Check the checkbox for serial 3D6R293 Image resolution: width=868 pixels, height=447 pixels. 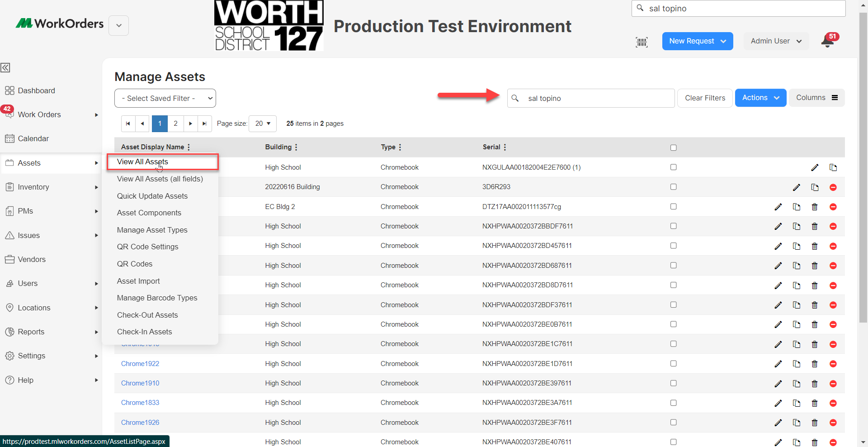(673, 186)
